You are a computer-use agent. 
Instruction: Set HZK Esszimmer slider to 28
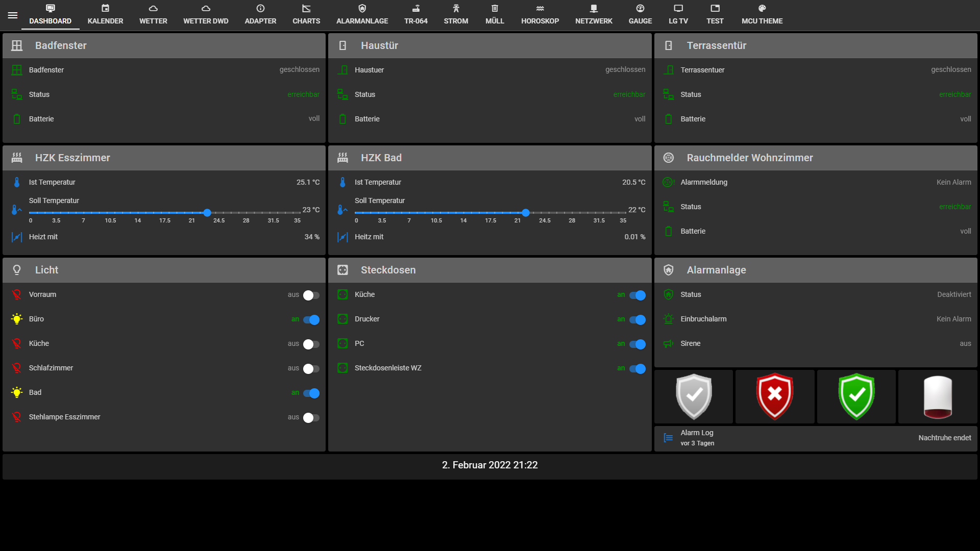[246, 213]
